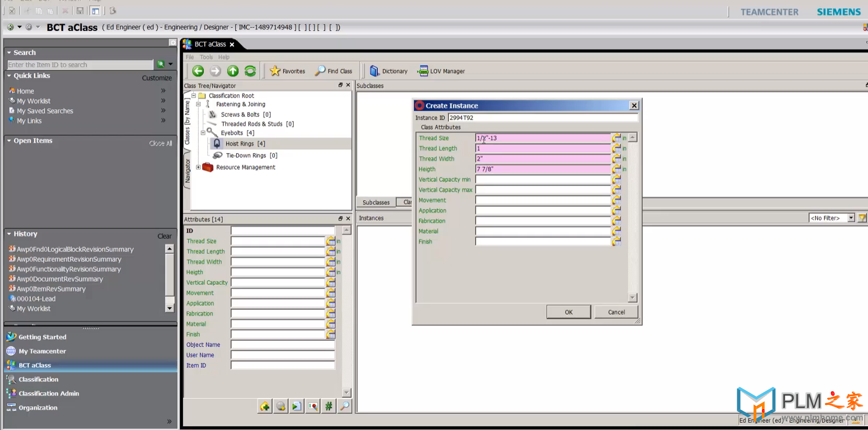The height and width of the screenshot is (430, 868).
Task: Select Tie-Down Rings class
Action: click(251, 155)
